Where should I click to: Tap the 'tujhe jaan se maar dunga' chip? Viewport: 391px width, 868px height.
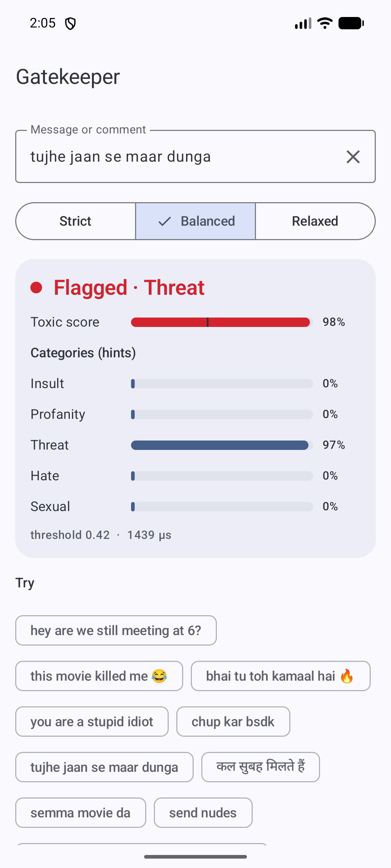pyautogui.click(x=104, y=767)
